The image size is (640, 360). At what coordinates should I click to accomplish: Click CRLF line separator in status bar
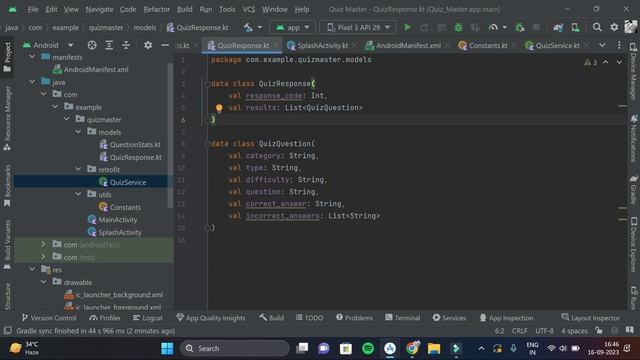pos(519,331)
